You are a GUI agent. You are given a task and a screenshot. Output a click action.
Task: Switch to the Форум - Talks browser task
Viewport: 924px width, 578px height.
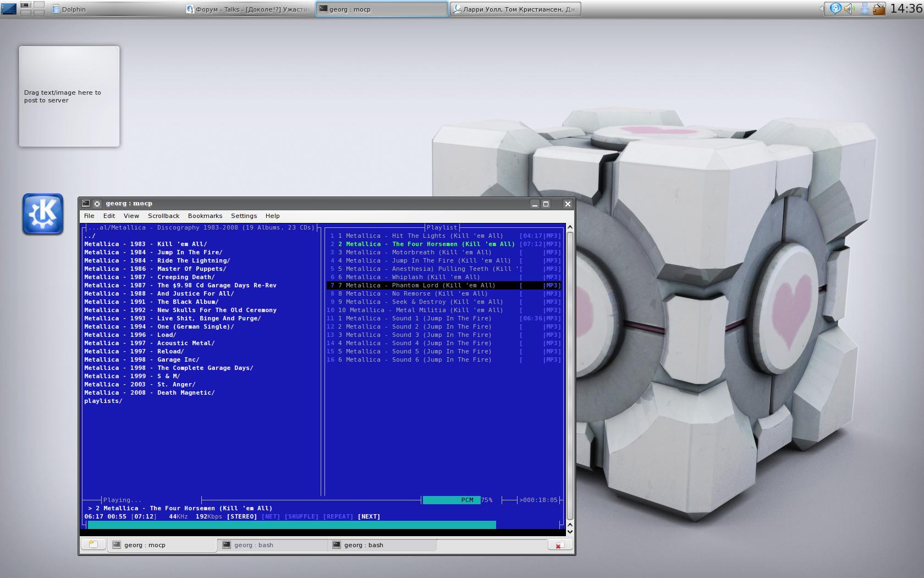(x=249, y=9)
